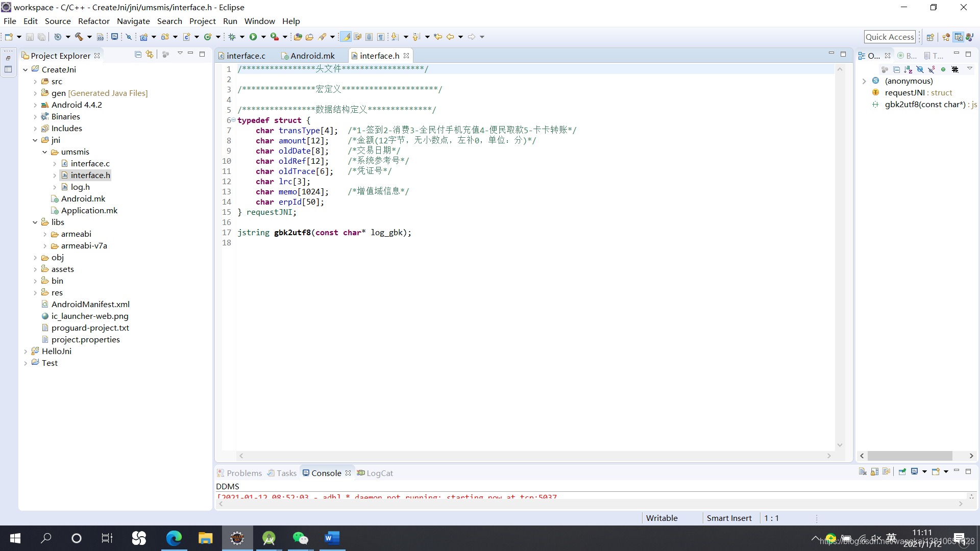Open AndroidManifest.xml in the project tree
980x551 pixels.
coord(90,304)
